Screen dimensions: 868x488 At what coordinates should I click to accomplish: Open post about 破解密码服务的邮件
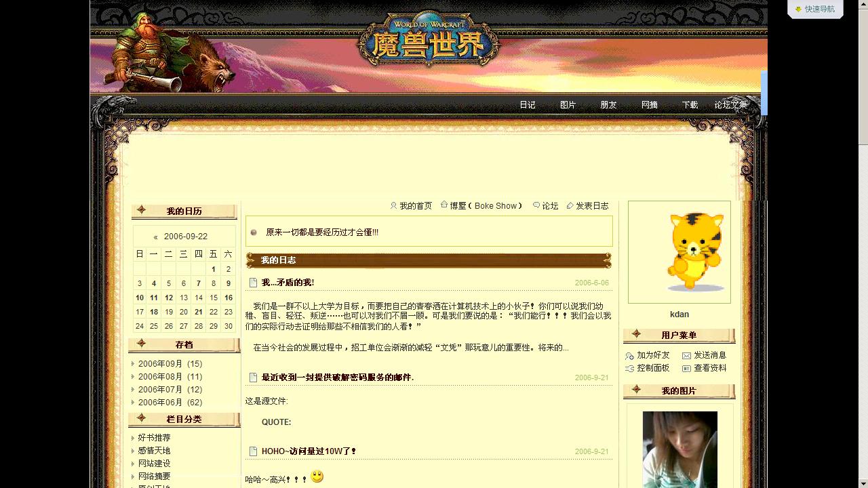pos(338,378)
